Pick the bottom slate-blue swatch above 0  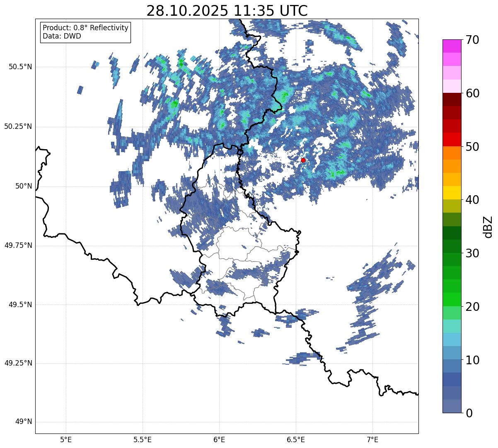tap(452, 406)
